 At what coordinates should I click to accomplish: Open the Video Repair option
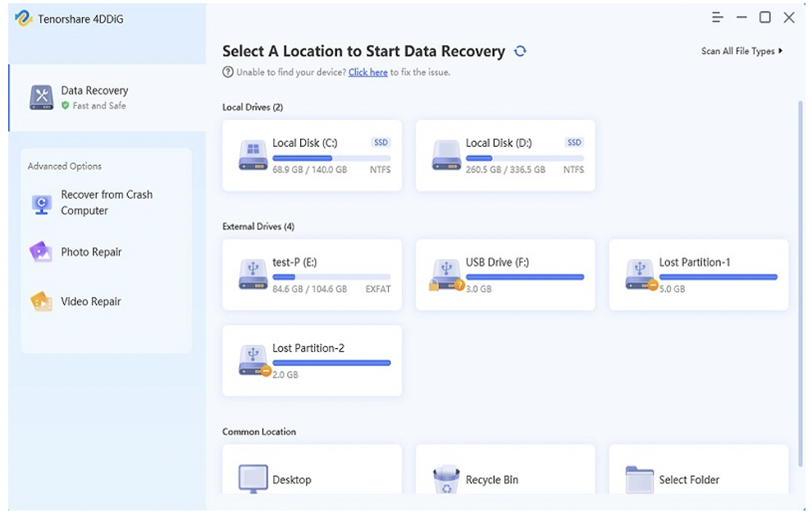point(90,301)
